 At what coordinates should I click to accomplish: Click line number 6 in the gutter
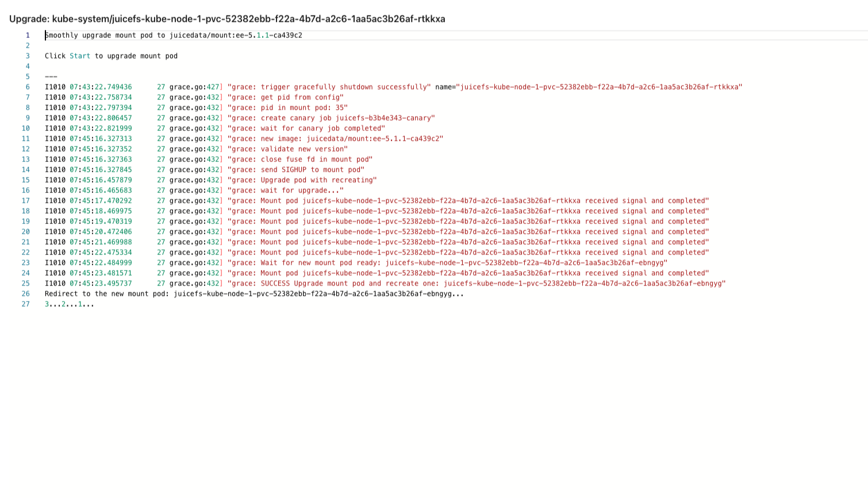(x=27, y=87)
